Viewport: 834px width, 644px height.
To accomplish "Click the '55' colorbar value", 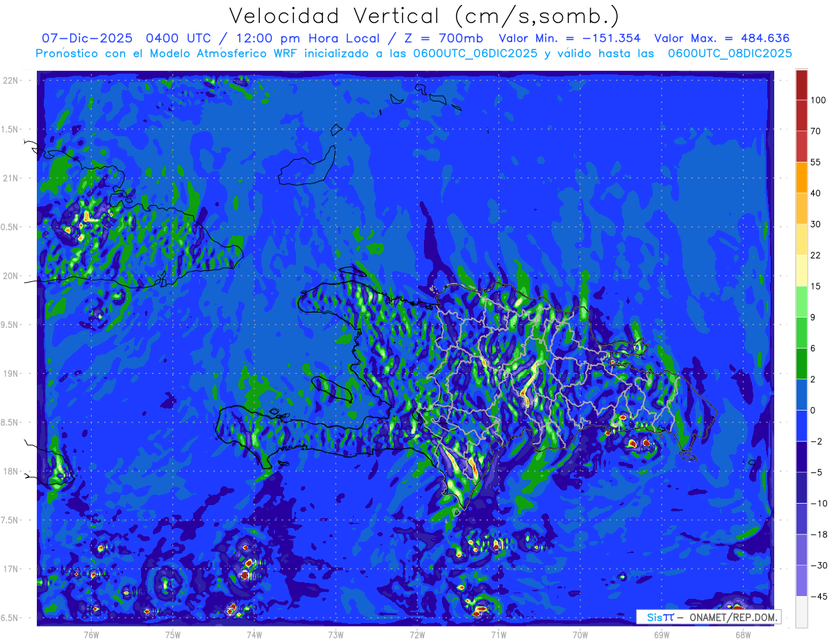I will pos(815,162).
